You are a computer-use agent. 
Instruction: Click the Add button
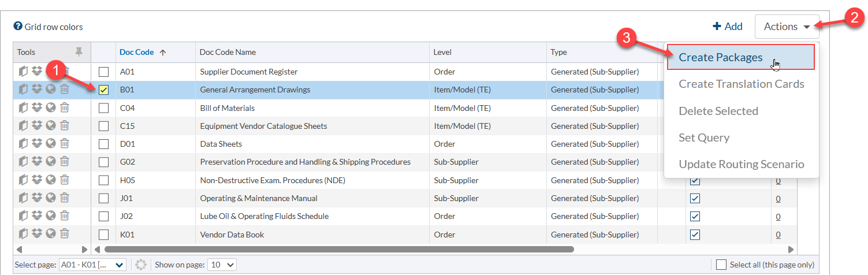coord(728,27)
